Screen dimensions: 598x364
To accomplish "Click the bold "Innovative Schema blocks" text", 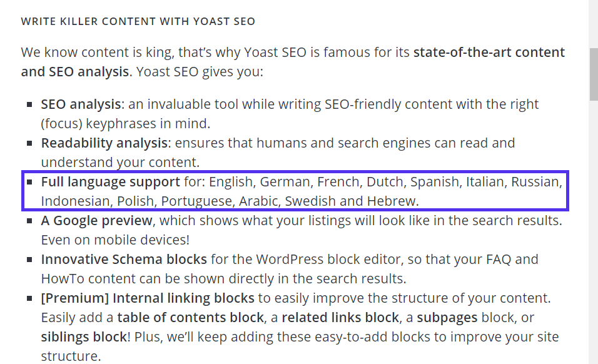I will 124,260.
